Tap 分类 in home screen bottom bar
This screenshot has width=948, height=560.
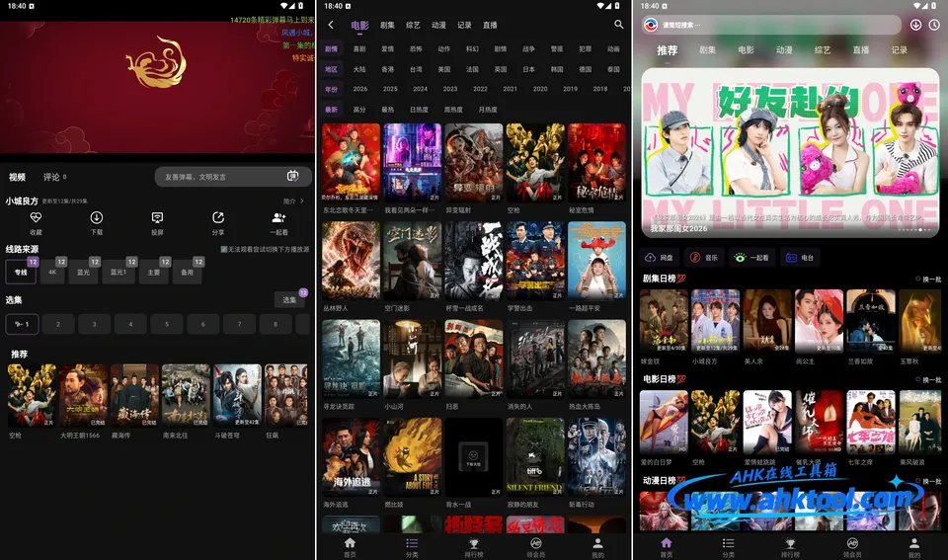tap(729, 547)
